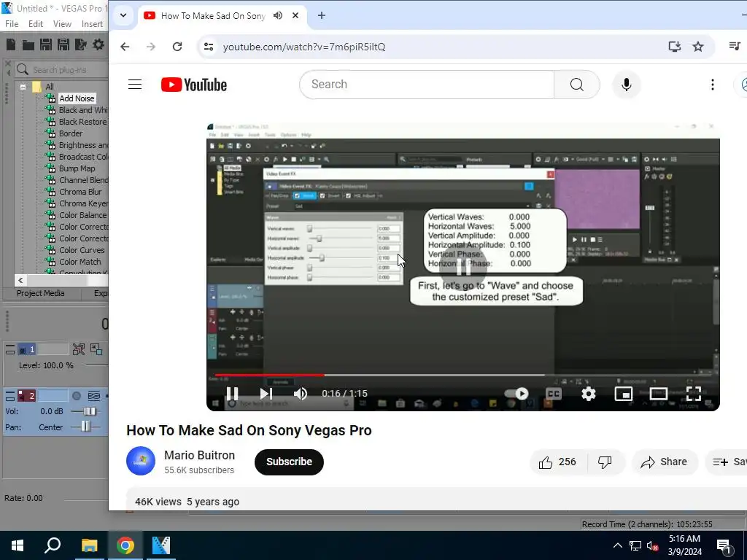Toggle closed captions CC button
This screenshot has height=560, width=747.
pos(553,394)
